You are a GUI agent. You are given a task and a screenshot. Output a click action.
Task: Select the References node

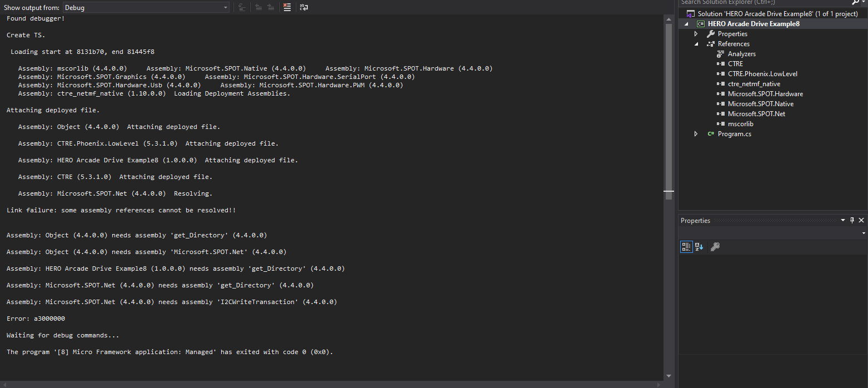coord(734,44)
